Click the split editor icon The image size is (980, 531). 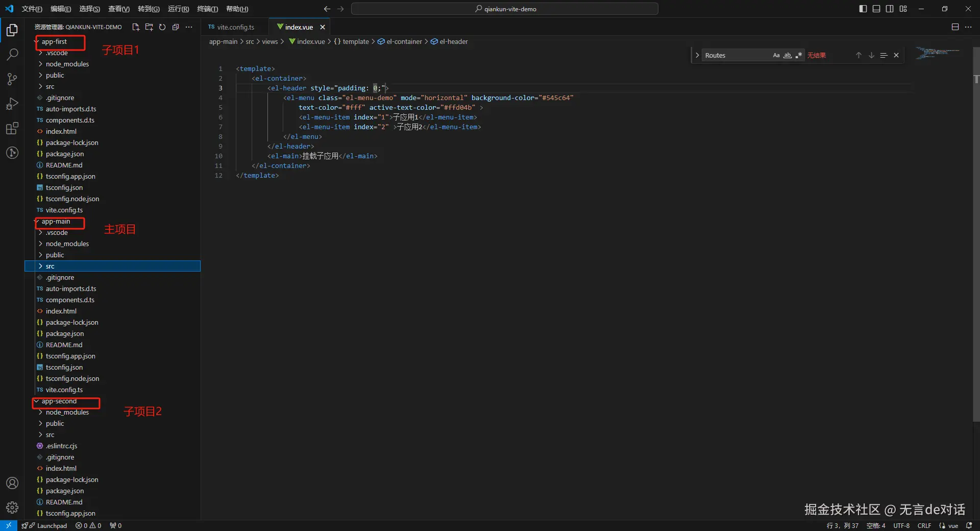pos(955,27)
